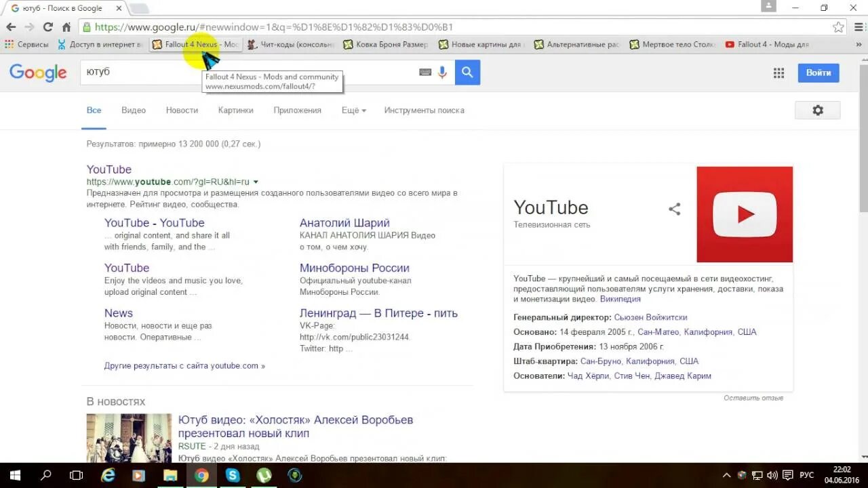Open search settings gear button

[817, 110]
